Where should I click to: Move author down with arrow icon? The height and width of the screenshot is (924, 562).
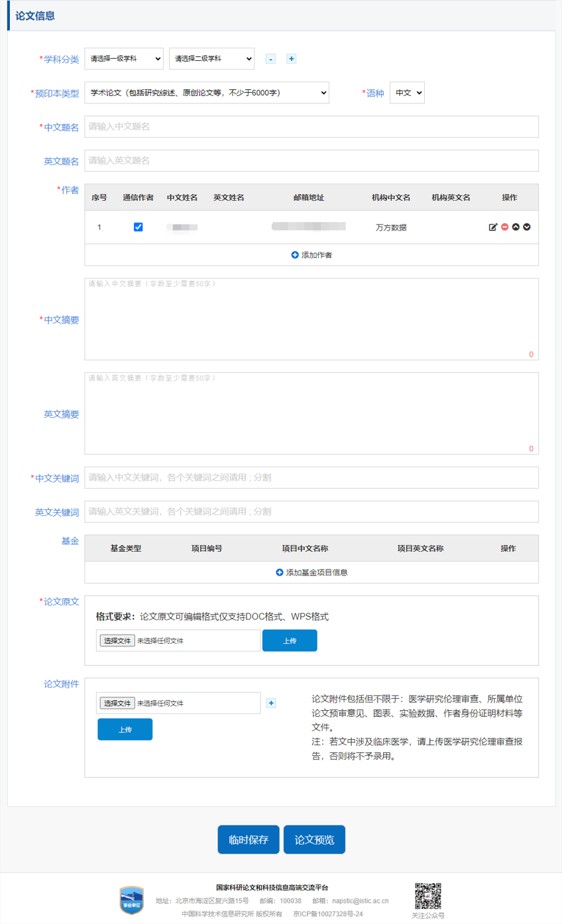pyautogui.click(x=527, y=227)
